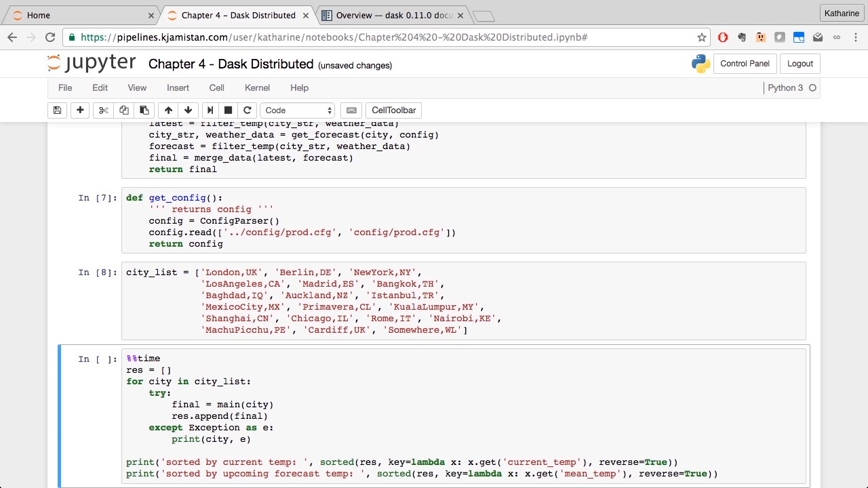Viewport: 868px width, 488px height.
Task: Click the checkmark inbox mail extension icon
Action: (818, 37)
